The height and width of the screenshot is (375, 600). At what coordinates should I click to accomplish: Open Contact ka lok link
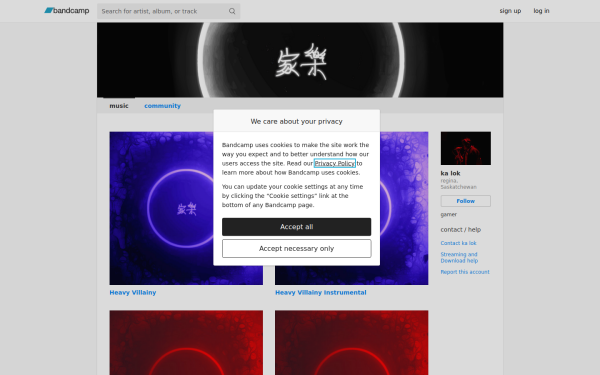pos(458,243)
